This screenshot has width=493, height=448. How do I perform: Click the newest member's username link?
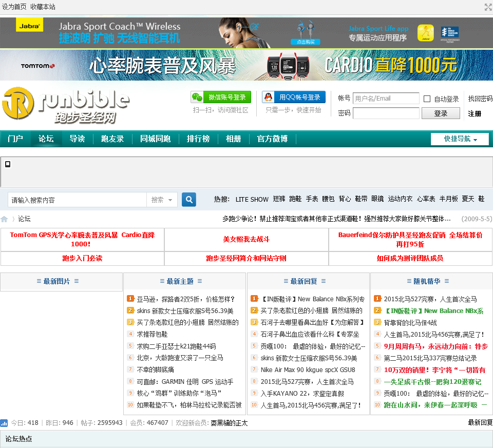pyautogui.click(x=229, y=423)
